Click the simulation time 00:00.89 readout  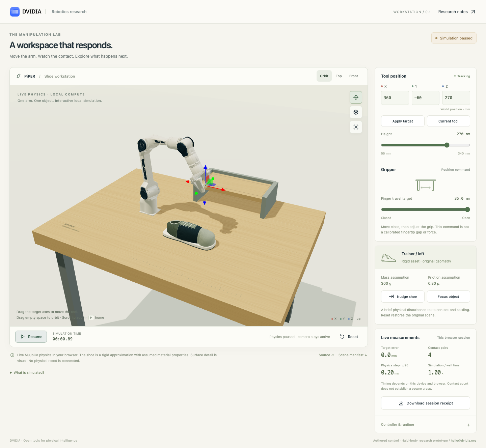[62, 339]
